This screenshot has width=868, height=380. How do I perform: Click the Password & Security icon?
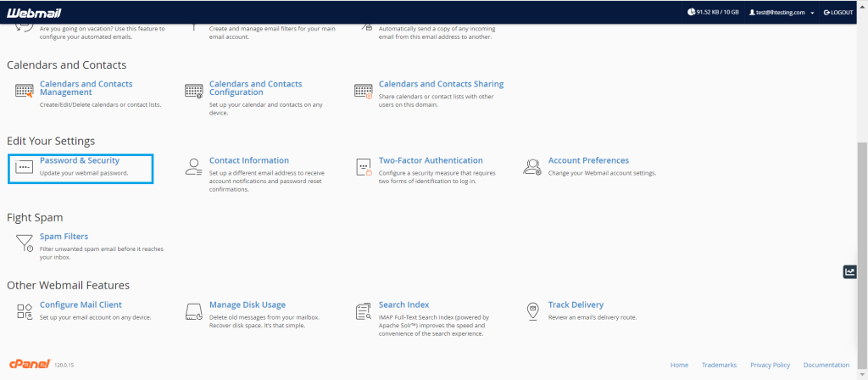(x=24, y=167)
